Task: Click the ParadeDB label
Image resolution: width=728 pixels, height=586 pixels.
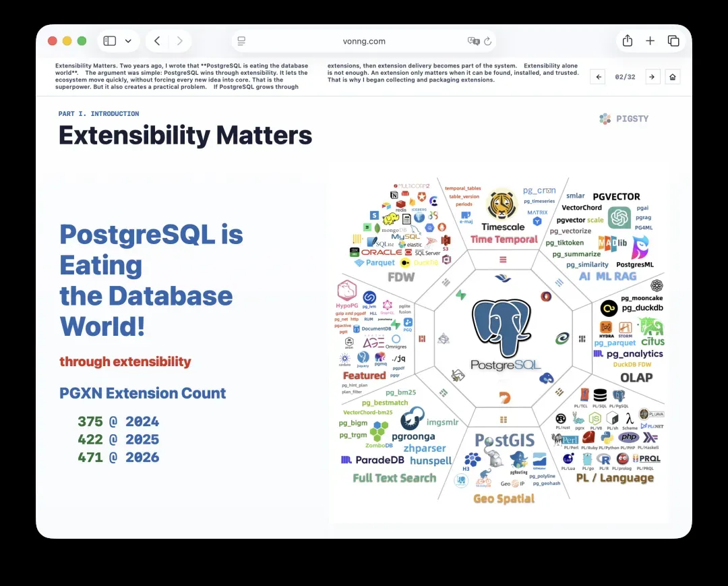Action: click(x=380, y=460)
